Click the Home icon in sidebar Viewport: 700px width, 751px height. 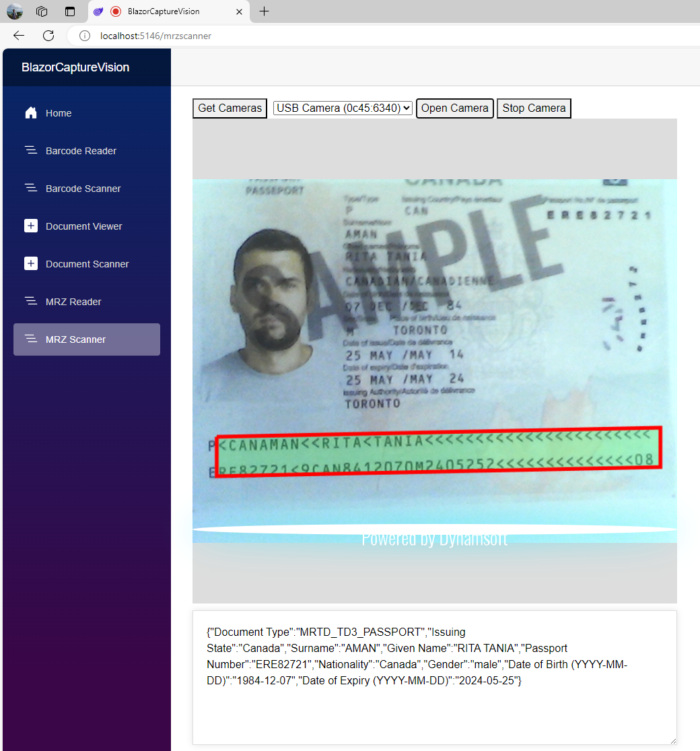tap(31, 113)
